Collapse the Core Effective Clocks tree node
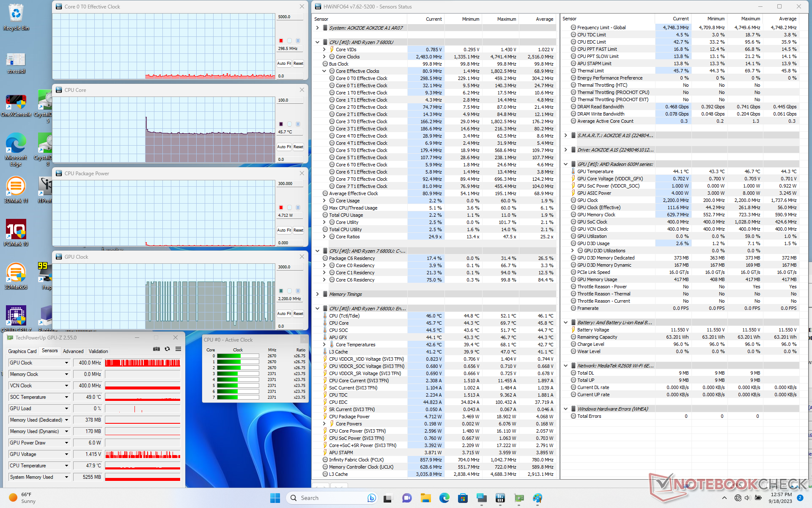The image size is (812, 508). tap(324, 71)
